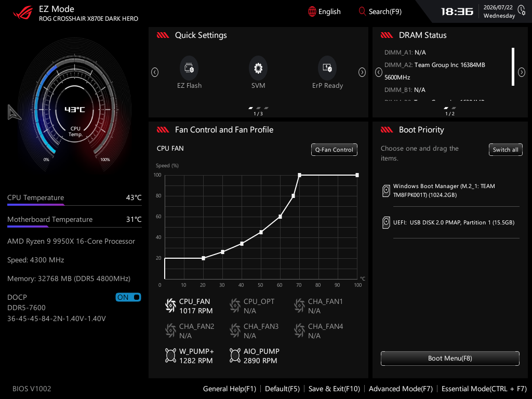The image size is (532, 399).
Task: Toggle the DOCP switch off
Action: [128, 297]
